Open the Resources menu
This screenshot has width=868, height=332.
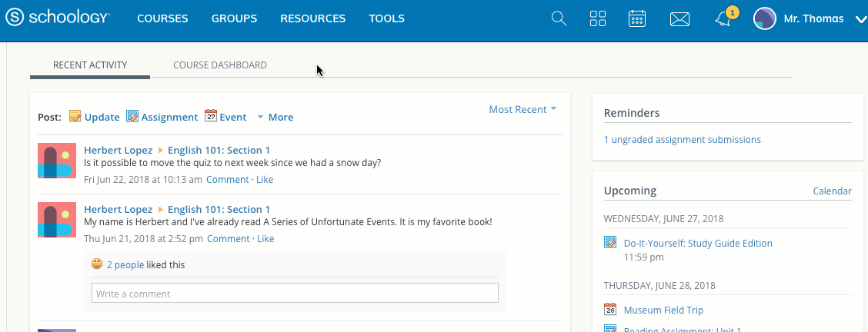point(312,19)
